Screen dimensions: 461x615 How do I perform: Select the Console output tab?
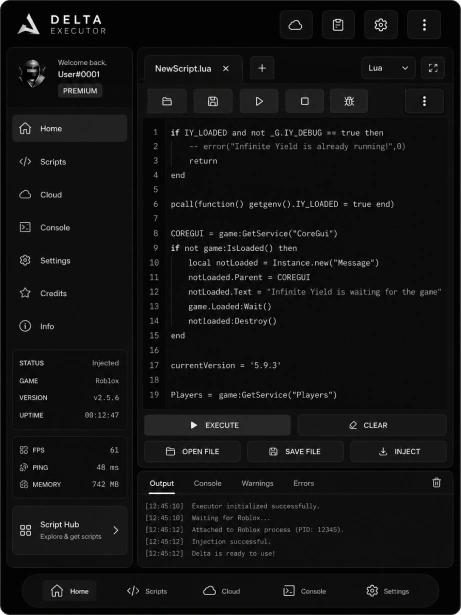click(x=208, y=484)
